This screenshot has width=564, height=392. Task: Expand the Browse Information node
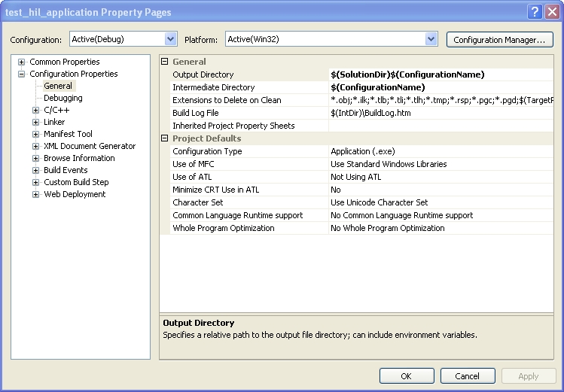coord(35,158)
